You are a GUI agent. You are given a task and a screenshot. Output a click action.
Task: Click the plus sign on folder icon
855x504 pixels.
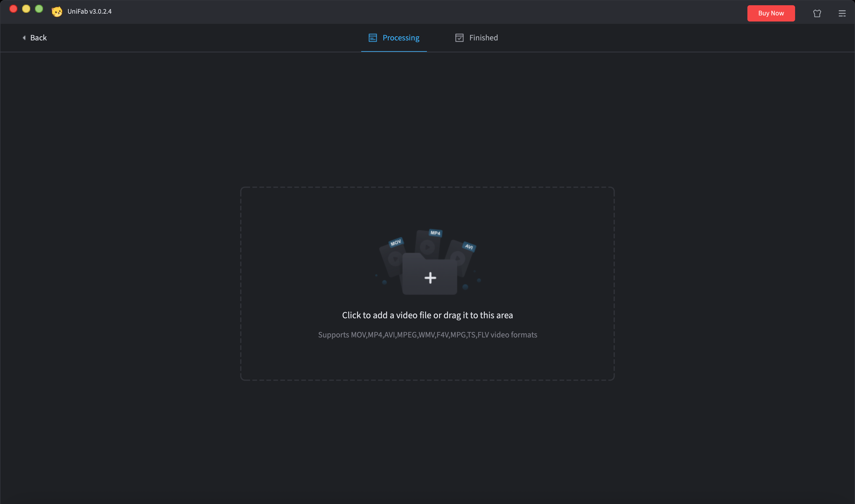pos(430,278)
